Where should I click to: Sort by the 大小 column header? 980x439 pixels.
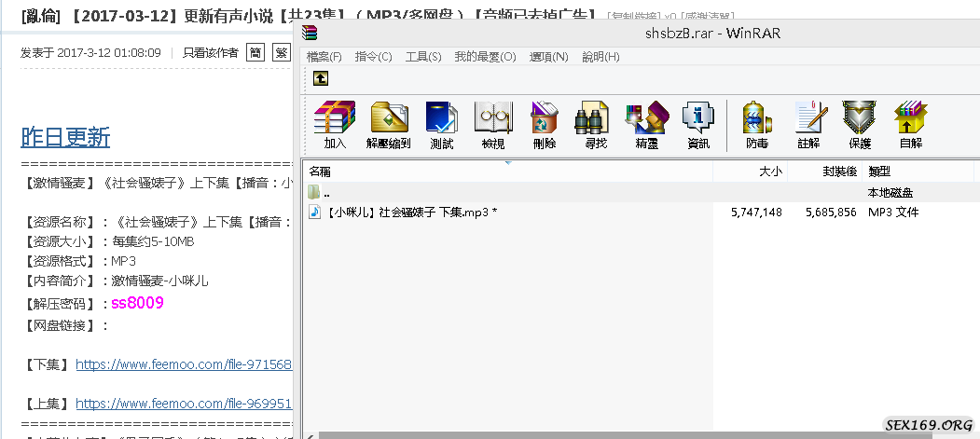tap(769, 171)
